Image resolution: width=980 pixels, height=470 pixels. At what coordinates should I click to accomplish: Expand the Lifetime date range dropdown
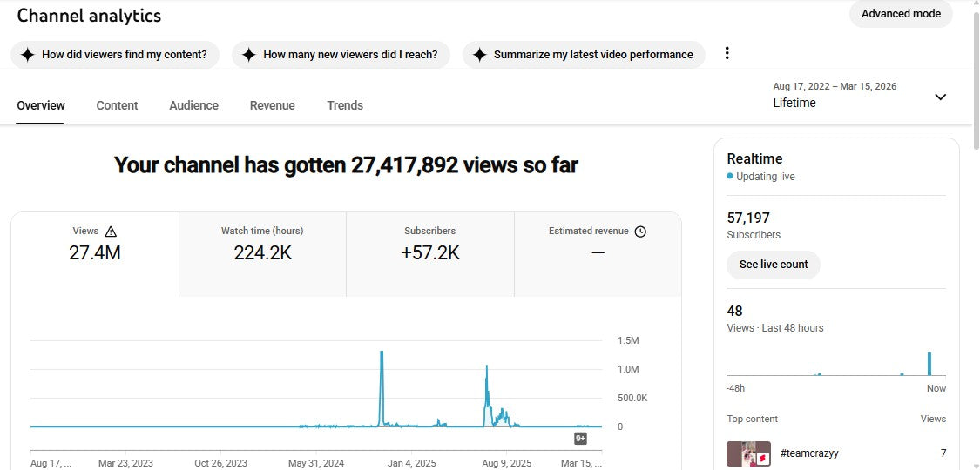[x=940, y=97]
